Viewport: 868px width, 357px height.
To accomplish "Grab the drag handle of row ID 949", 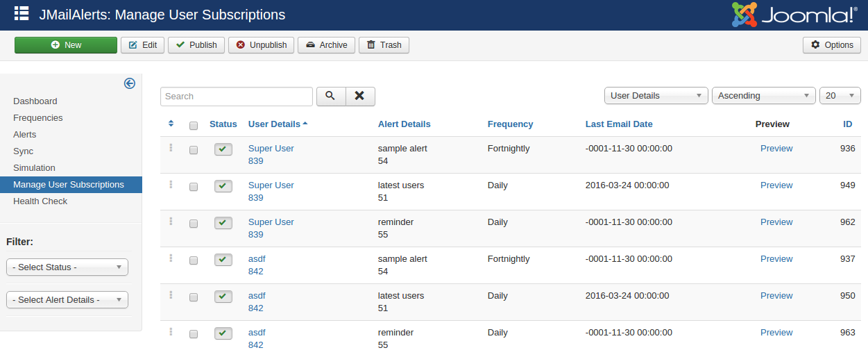I will click(171, 185).
